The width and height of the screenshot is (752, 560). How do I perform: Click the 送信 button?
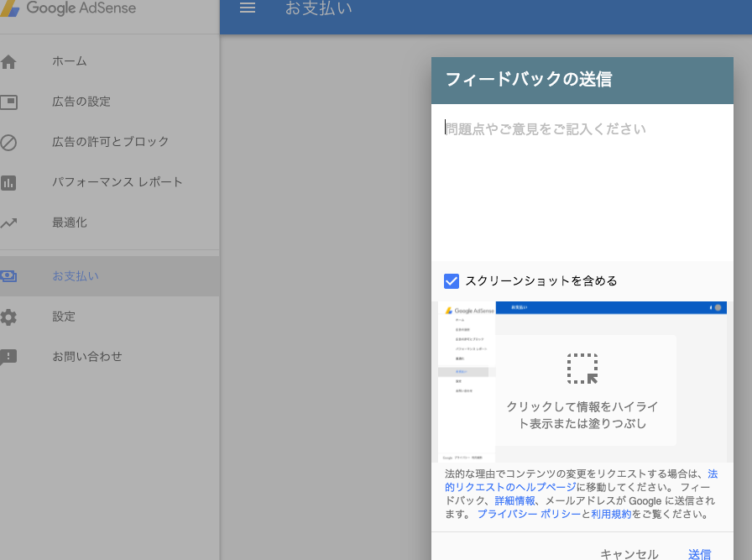click(x=700, y=554)
